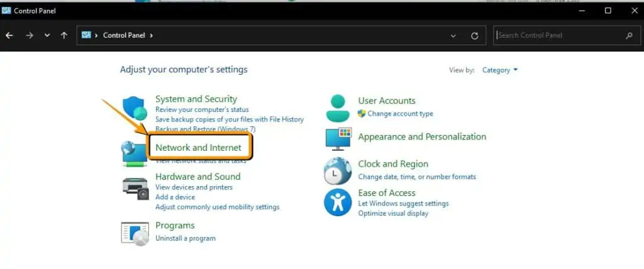This screenshot has height=269, width=644.
Task: Open System and Security shield icon
Action: pyautogui.click(x=135, y=109)
